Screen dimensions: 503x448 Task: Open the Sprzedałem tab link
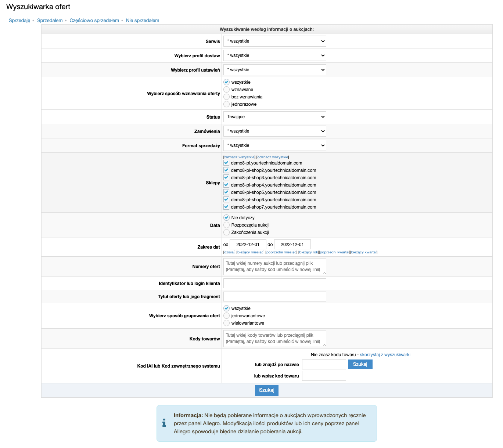50,21
